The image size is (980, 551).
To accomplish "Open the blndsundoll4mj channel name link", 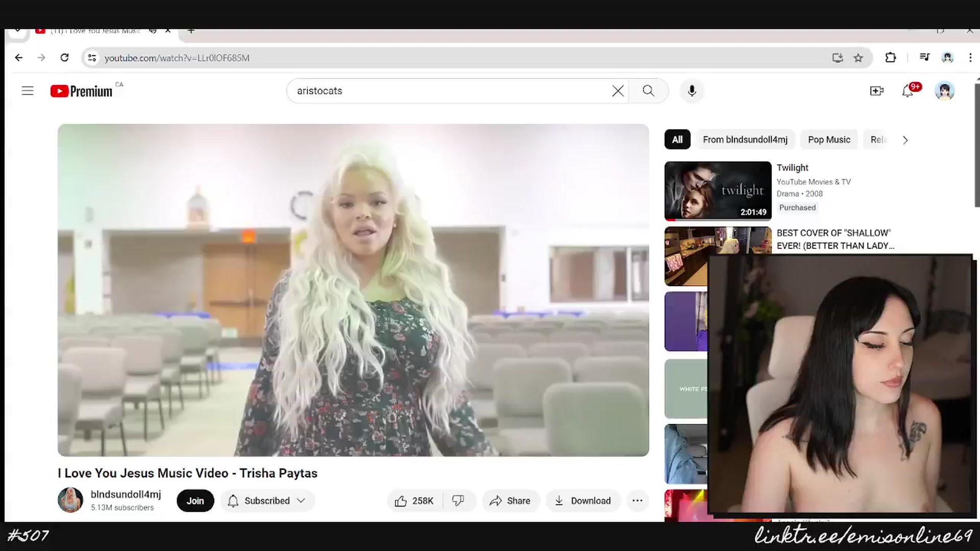I will click(126, 494).
